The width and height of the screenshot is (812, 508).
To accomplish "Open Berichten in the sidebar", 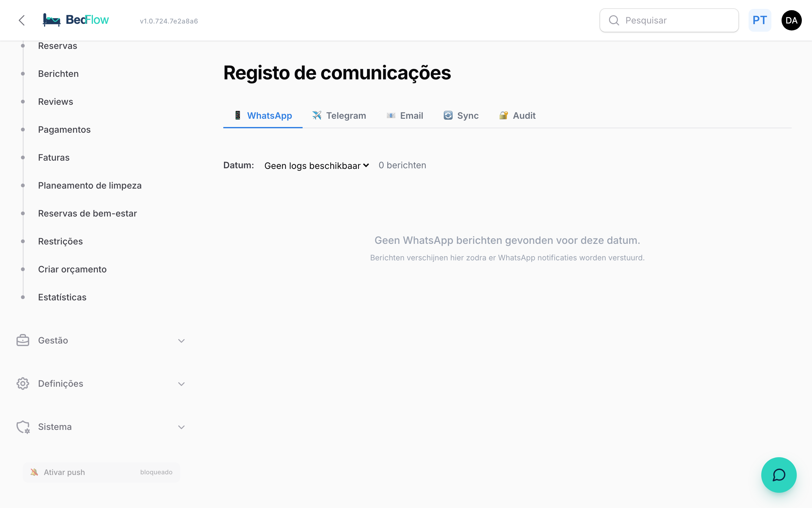I will 58,74.
